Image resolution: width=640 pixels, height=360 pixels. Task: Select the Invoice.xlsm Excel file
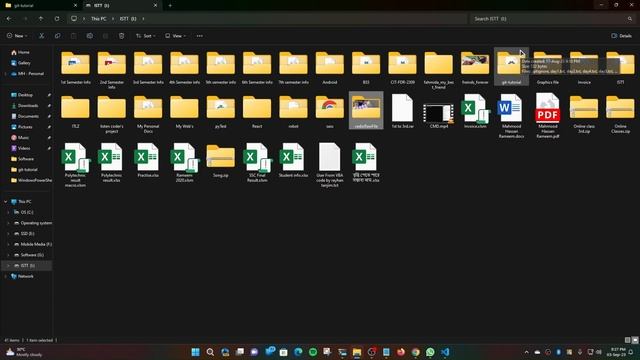pyautogui.click(x=475, y=111)
